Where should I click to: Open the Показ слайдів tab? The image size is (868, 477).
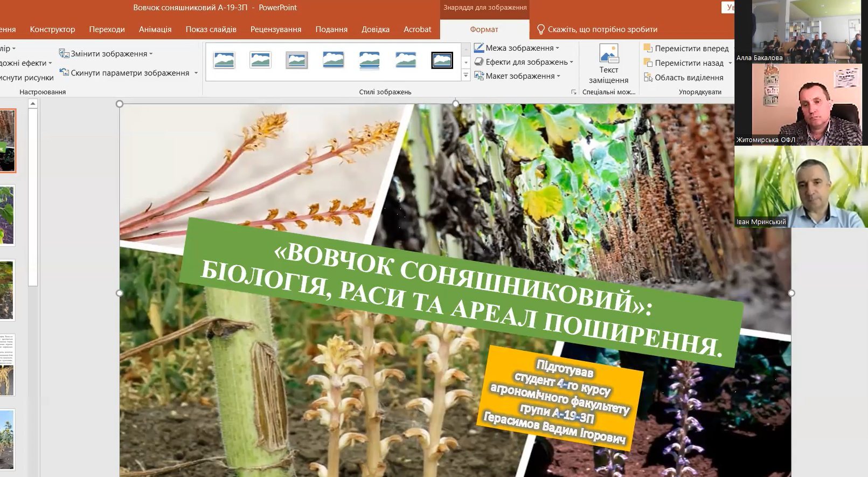point(211,29)
